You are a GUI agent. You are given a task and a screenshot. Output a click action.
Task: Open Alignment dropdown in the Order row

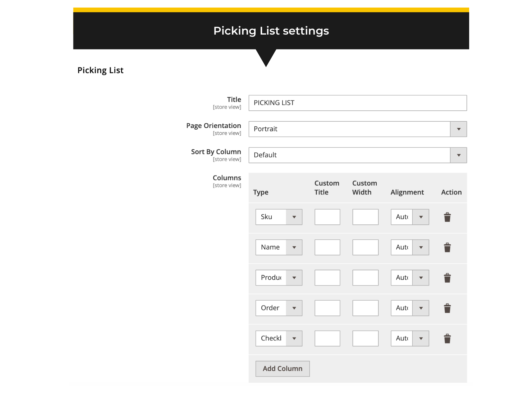[421, 308]
